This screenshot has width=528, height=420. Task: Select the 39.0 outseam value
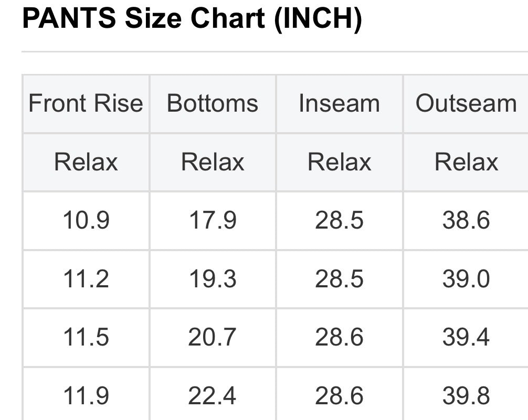coord(466,279)
